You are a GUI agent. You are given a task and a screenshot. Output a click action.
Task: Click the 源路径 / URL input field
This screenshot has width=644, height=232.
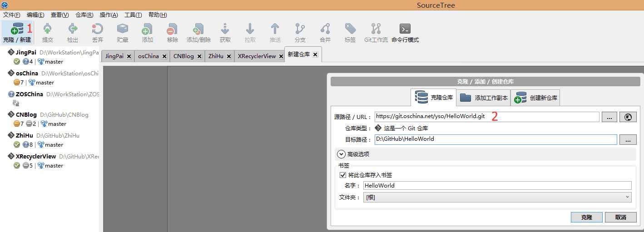487,117
